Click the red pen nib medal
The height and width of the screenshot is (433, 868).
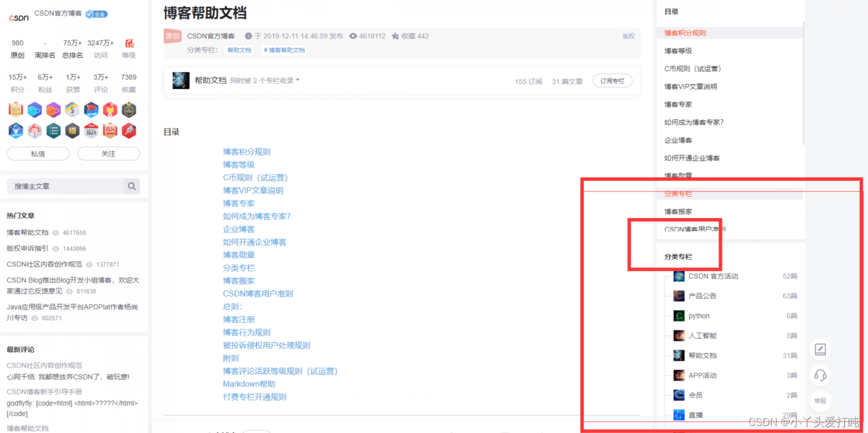[x=129, y=131]
